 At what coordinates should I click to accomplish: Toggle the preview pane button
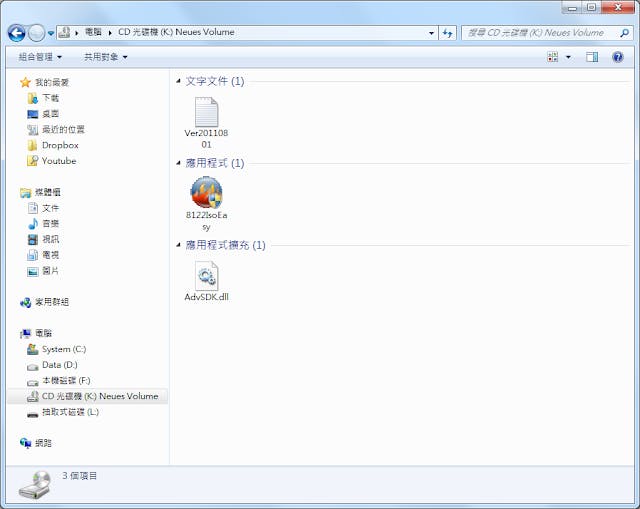pos(592,57)
